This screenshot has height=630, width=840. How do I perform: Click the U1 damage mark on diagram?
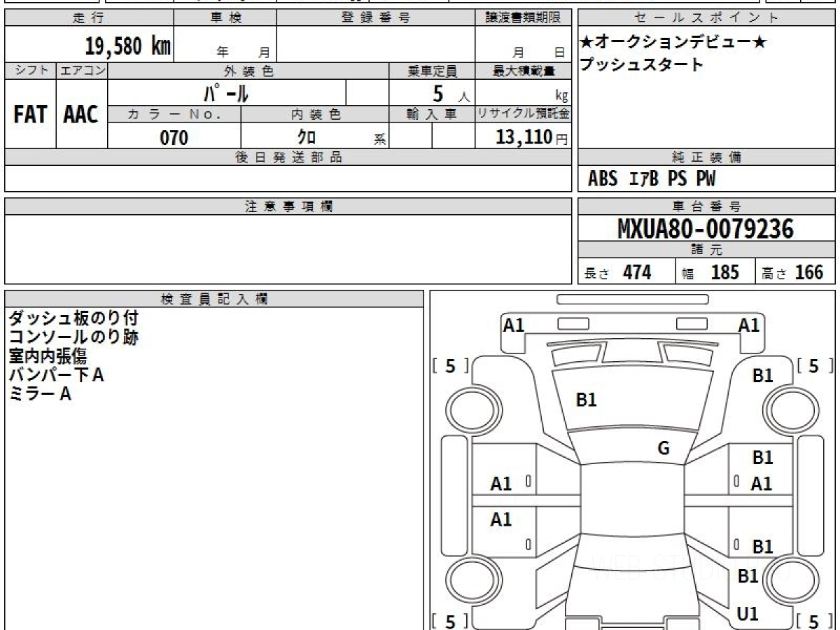tap(748, 614)
